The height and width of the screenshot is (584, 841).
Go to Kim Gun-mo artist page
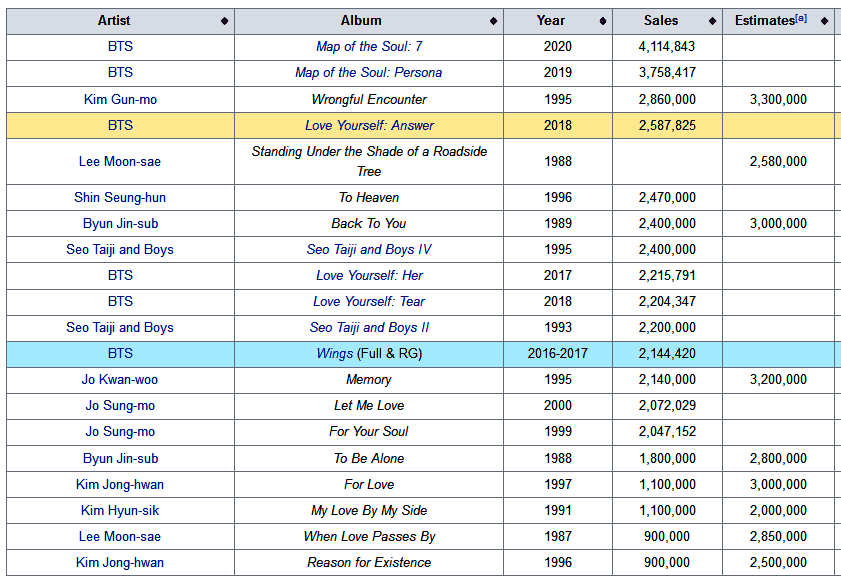click(120, 99)
